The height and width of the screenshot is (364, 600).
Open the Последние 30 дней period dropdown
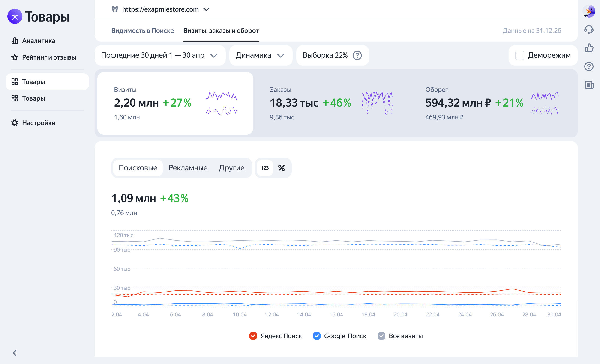pos(160,55)
